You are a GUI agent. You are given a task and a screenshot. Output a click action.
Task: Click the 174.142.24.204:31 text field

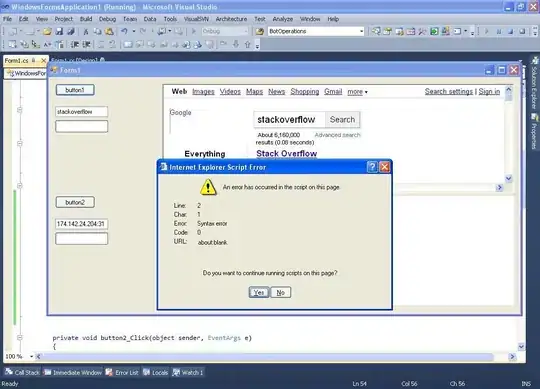82,224
